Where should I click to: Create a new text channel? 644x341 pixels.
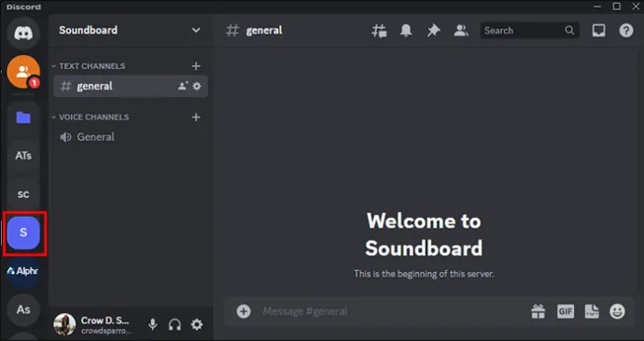point(196,66)
